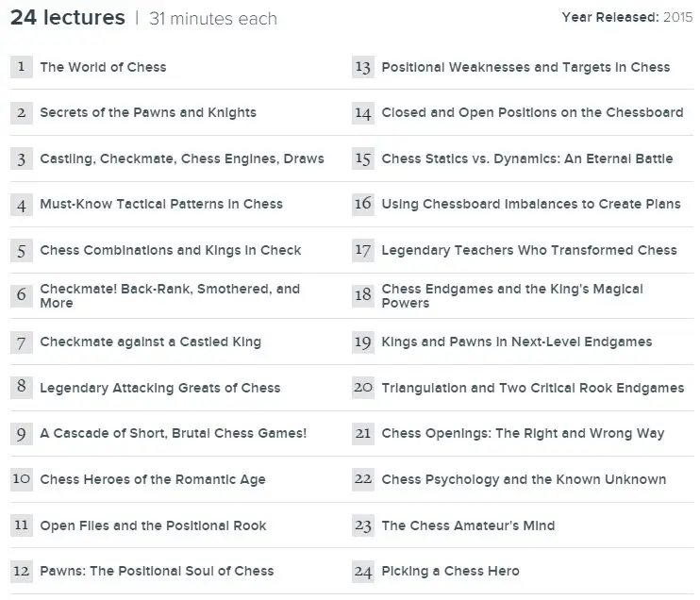
Task: Select Secrets of the Pawns and Knights
Action: [148, 112]
